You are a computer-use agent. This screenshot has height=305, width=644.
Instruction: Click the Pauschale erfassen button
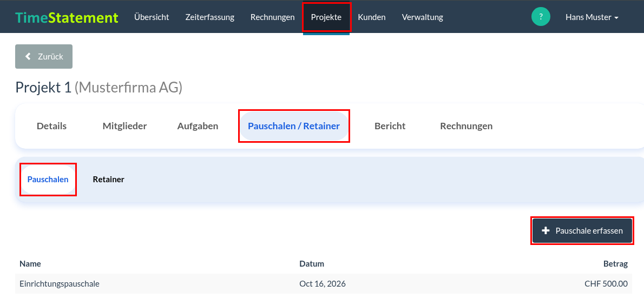pyautogui.click(x=582, y=231)
